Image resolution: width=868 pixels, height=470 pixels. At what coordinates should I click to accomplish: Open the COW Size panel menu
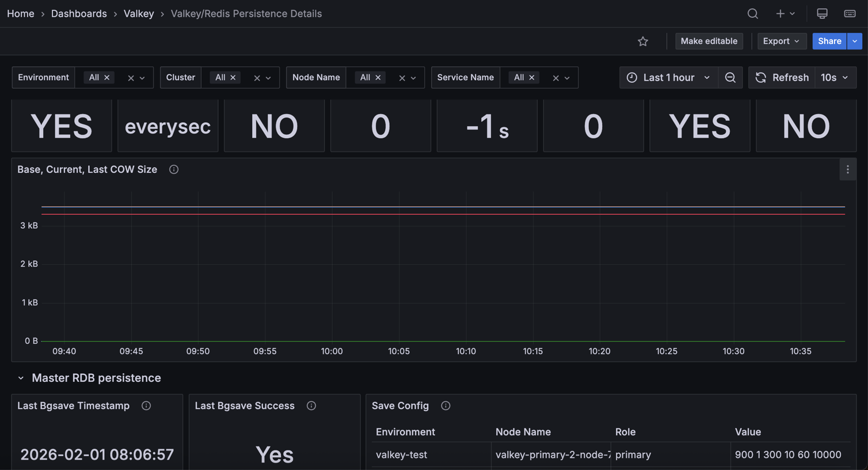[847, 169]
